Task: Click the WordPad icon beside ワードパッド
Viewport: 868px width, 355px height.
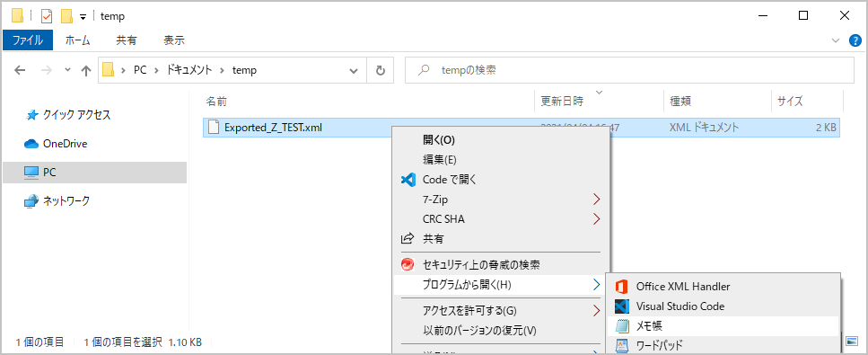Action: 622,345
